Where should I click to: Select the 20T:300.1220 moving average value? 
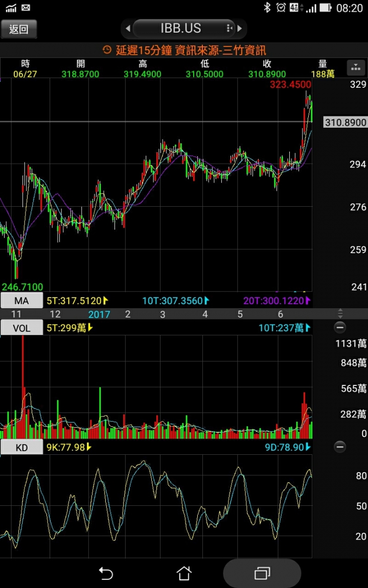tap(277, 300)
